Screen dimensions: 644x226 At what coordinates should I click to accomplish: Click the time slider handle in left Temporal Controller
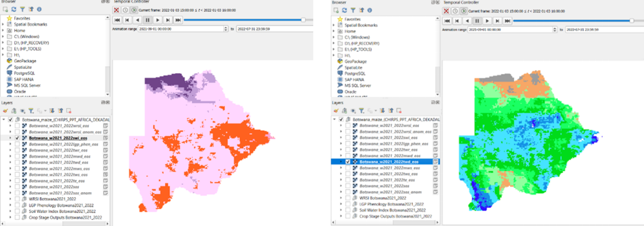303,20
